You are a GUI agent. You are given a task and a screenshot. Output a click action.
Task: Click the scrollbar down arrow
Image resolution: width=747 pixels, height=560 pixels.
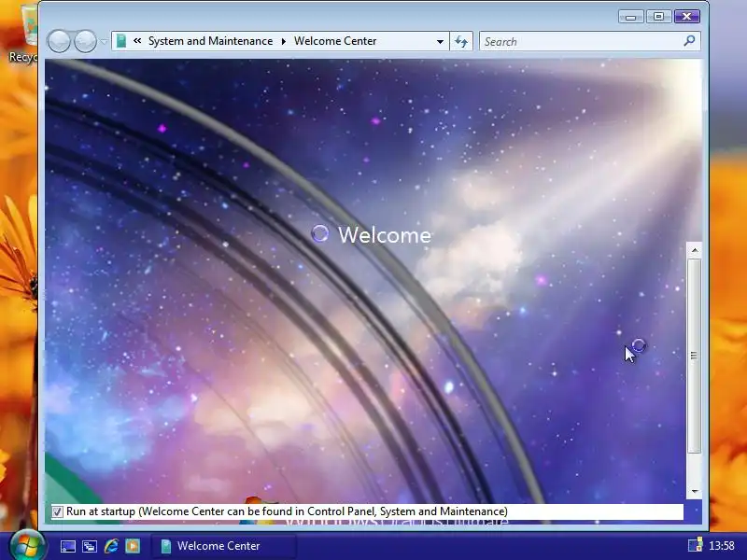pyautogui.click(x=694, y=491)
